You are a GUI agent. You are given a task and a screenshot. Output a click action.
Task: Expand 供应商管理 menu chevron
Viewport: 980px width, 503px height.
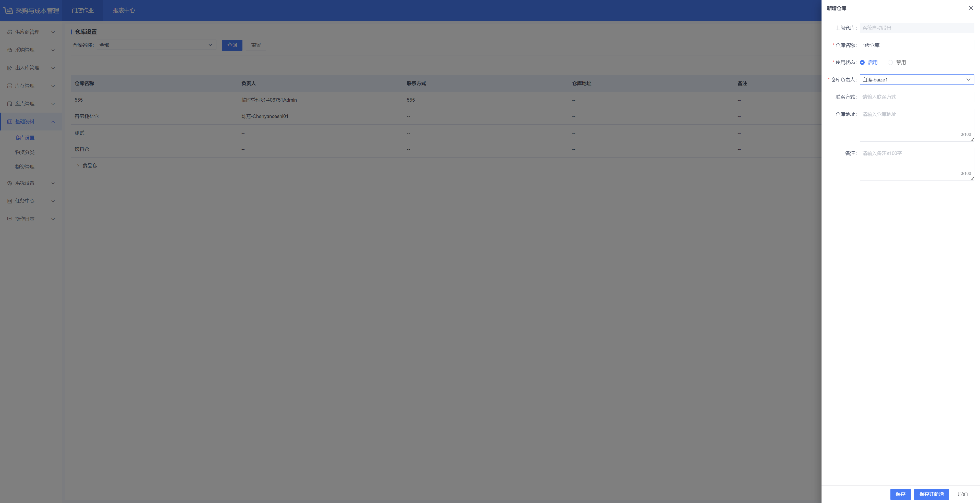pos(53,32)
